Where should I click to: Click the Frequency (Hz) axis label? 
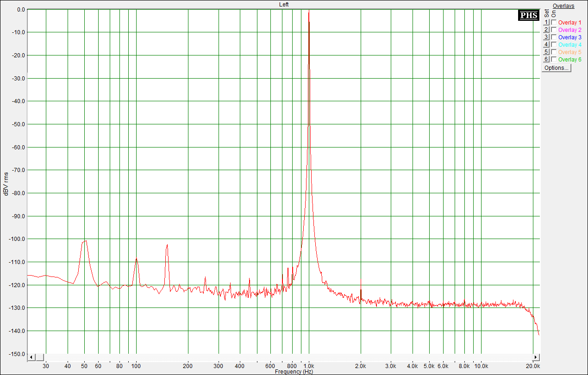[x=294, y=372]
